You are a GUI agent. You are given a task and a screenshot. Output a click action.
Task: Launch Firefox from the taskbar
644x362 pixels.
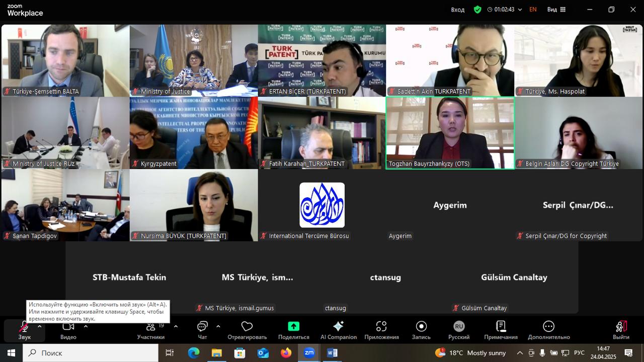click(286, 353)
